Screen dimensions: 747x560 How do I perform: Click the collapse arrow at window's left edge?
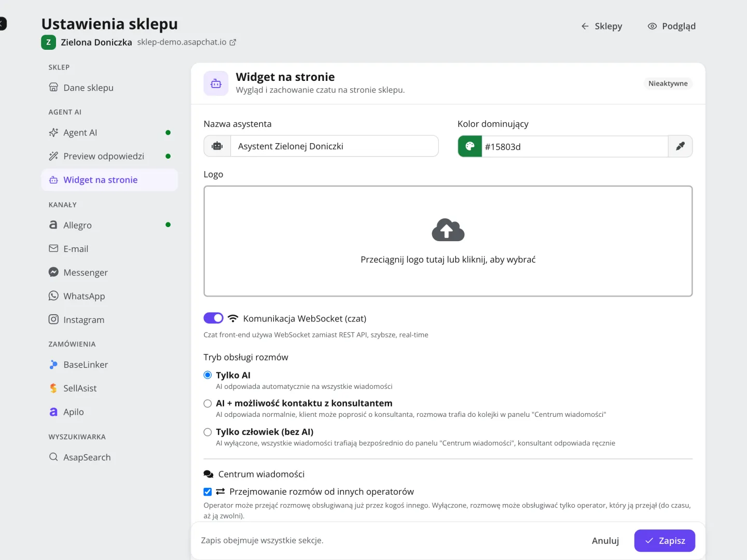(3, 24)
